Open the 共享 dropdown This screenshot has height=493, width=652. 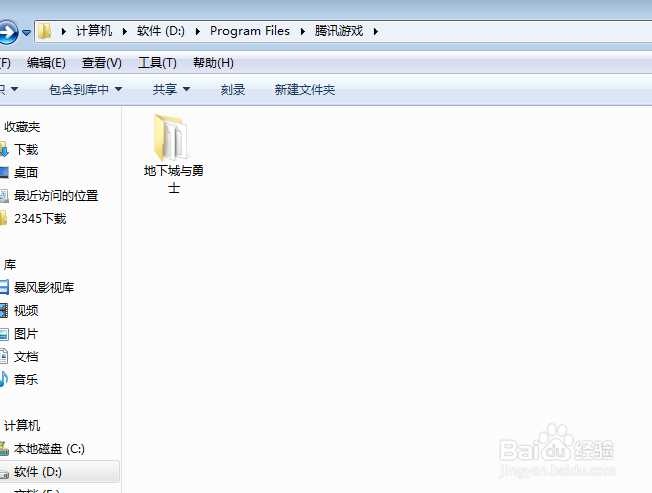coord(171,89)
